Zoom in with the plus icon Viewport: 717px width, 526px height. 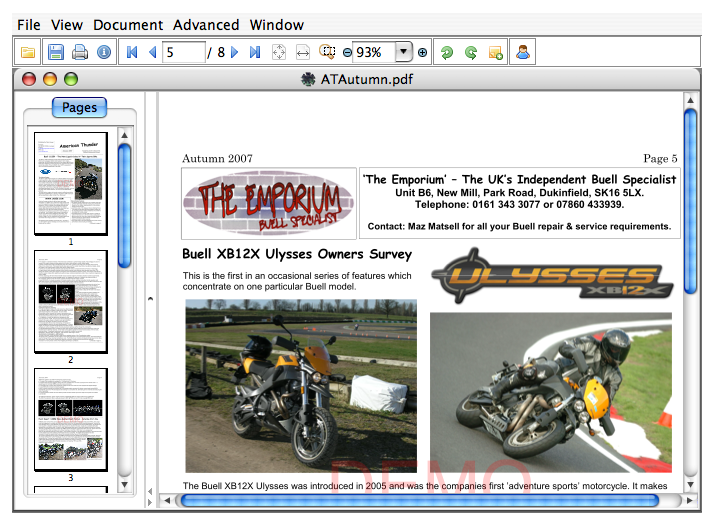pos(423,53)
